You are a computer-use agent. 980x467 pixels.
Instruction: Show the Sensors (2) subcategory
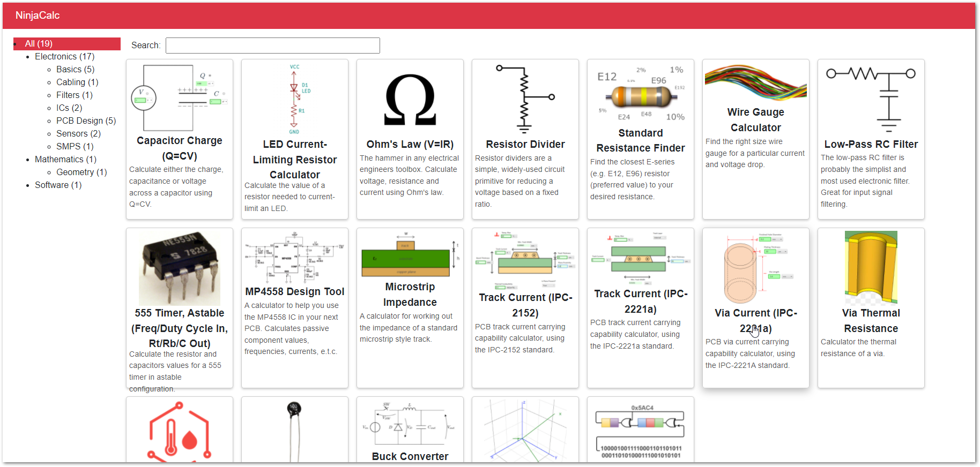coord(78,134)
